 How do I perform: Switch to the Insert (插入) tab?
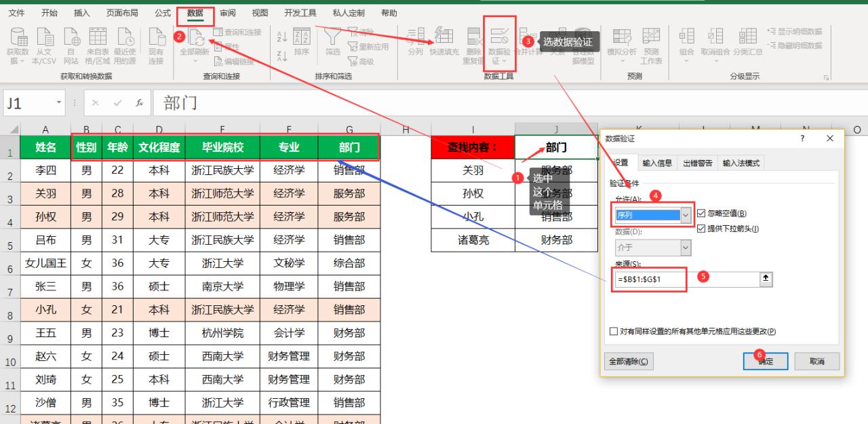click(81, 13)
